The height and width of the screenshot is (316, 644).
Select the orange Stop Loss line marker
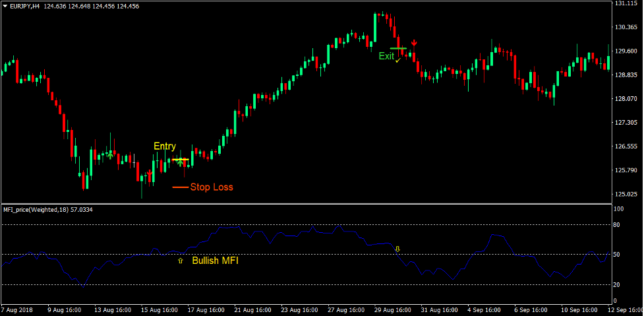[x=180, y=187]
